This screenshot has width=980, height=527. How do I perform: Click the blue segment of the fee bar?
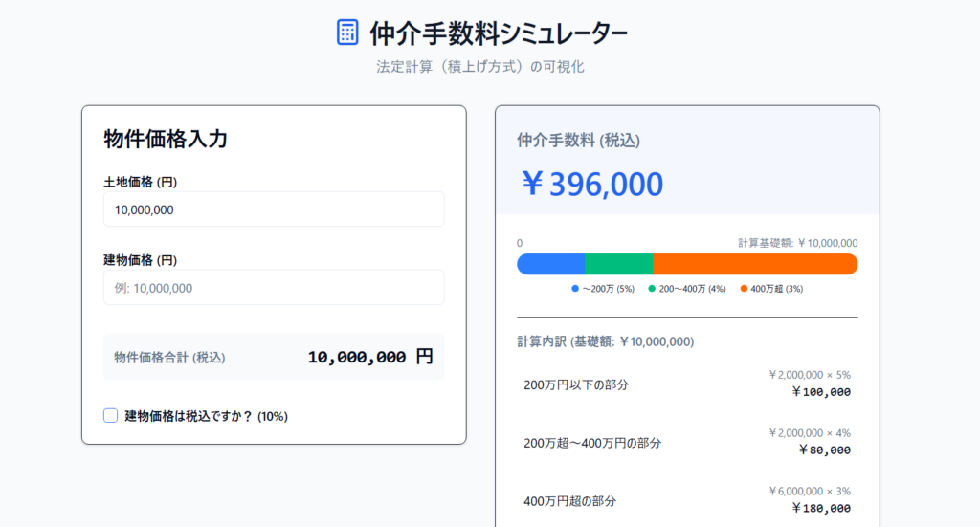point(551,264)
